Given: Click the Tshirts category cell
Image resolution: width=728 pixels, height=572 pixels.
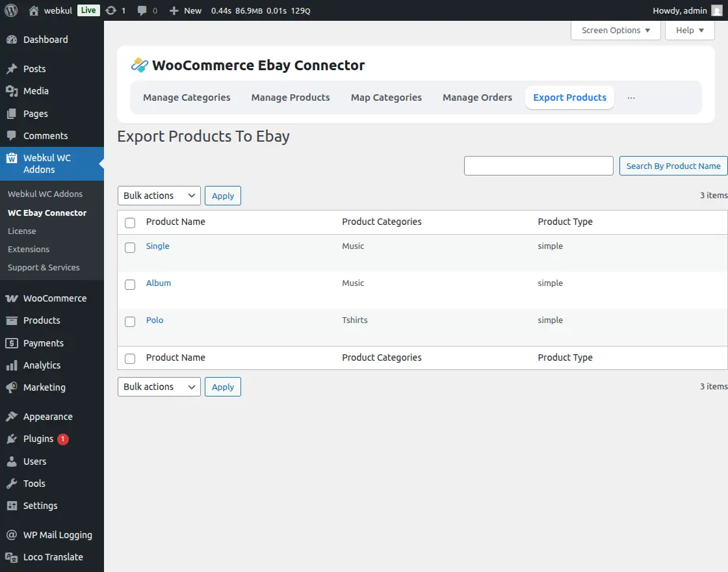Looking at the screenshot, I should [x=355, y=320].
